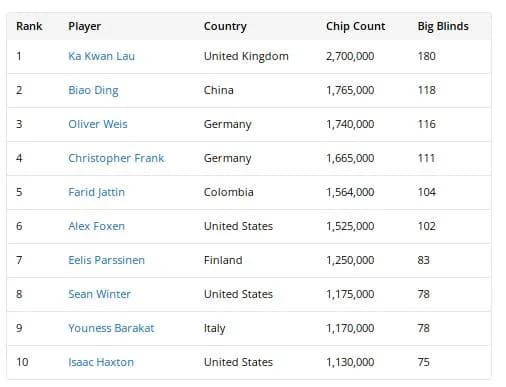Click the Chip Count column header
The width and height of the screenshot is (506, 387).
(x=355, y=26)
